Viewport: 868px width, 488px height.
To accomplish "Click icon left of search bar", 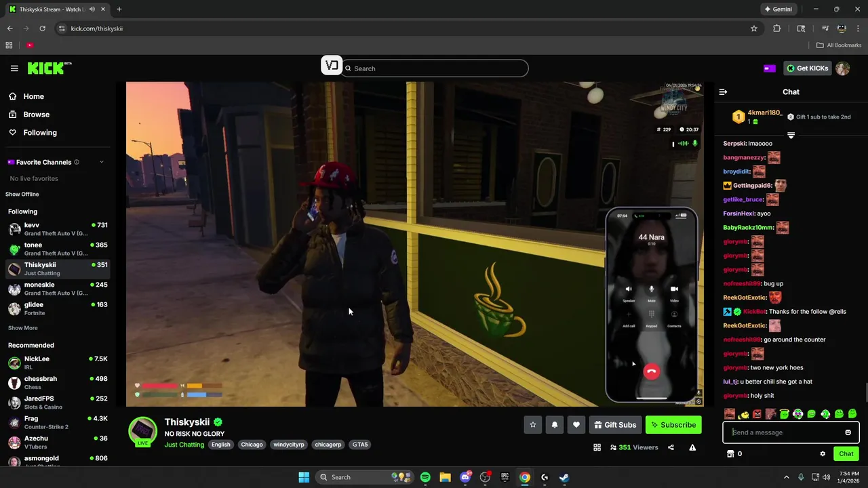I will pos(331,66).
